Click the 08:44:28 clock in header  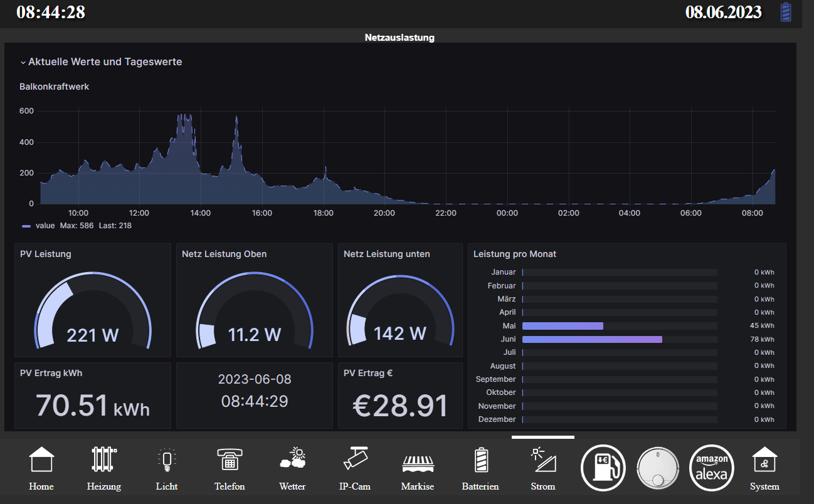(51, 12)
